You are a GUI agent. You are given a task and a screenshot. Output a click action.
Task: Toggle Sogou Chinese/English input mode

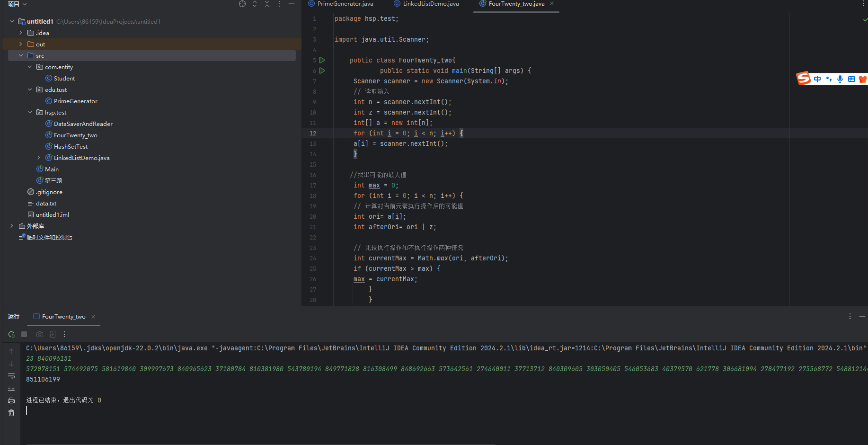click(x=817, y=79)
